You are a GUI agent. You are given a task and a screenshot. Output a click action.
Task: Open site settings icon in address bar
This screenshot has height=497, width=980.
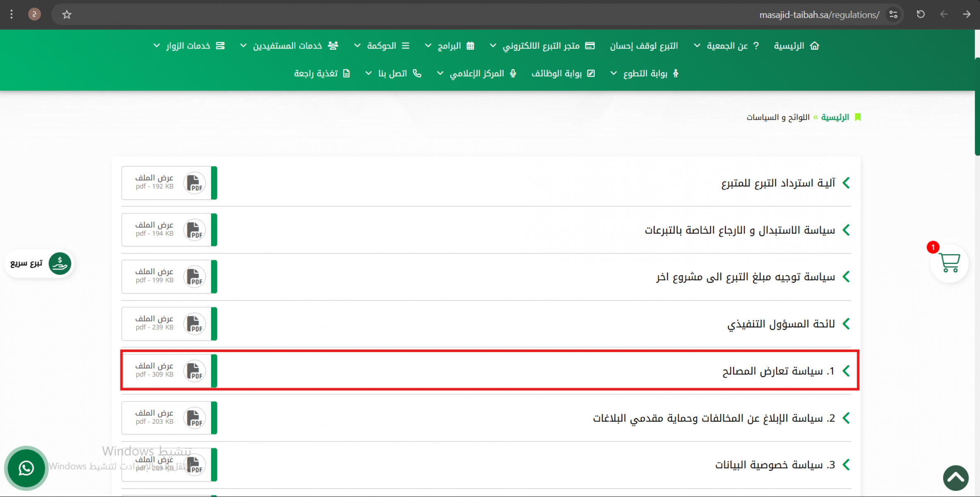tap(893, 14)
